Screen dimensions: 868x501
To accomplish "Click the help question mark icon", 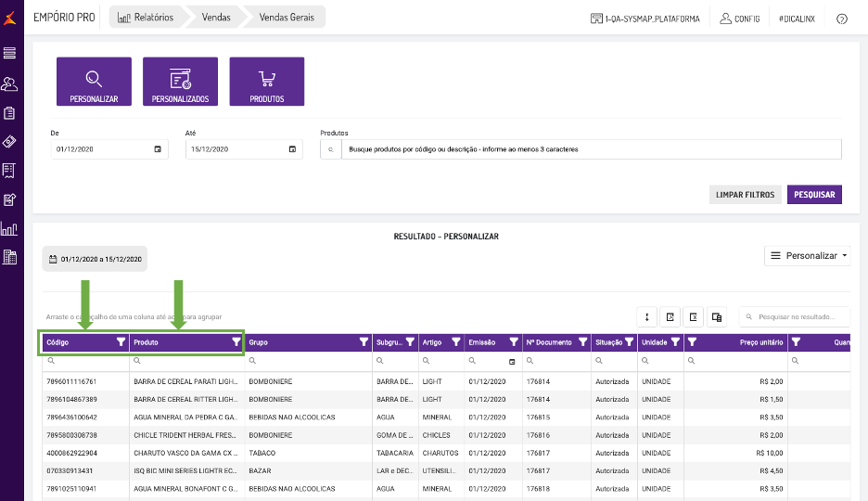I will coord(841,19).
